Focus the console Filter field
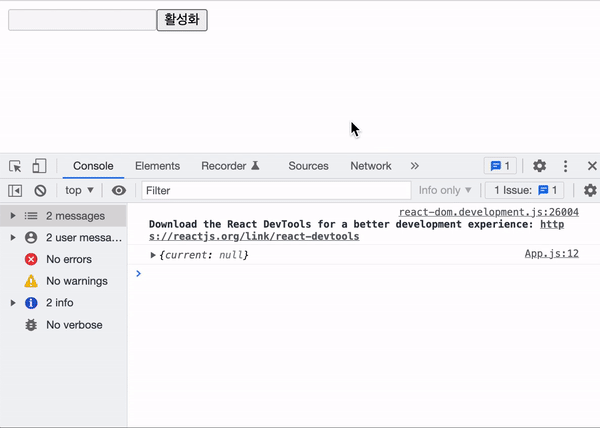 click(276, 190)
